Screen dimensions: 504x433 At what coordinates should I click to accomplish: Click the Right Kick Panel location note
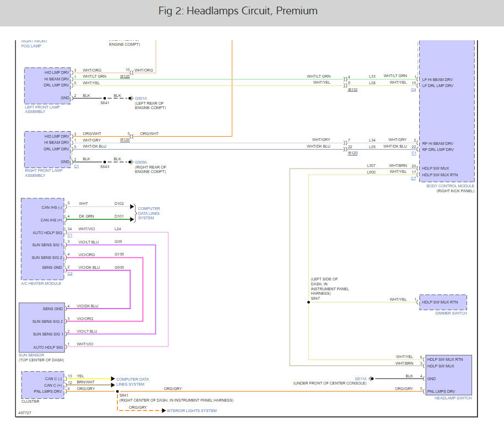point(456,191)
